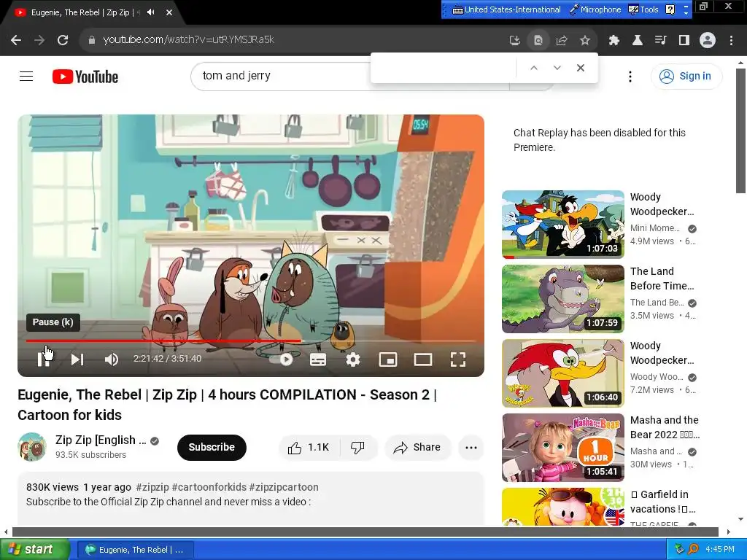Switch to theater mode
Screen dimensions: 747x560
pyautogui.click(x=423, y=359)
